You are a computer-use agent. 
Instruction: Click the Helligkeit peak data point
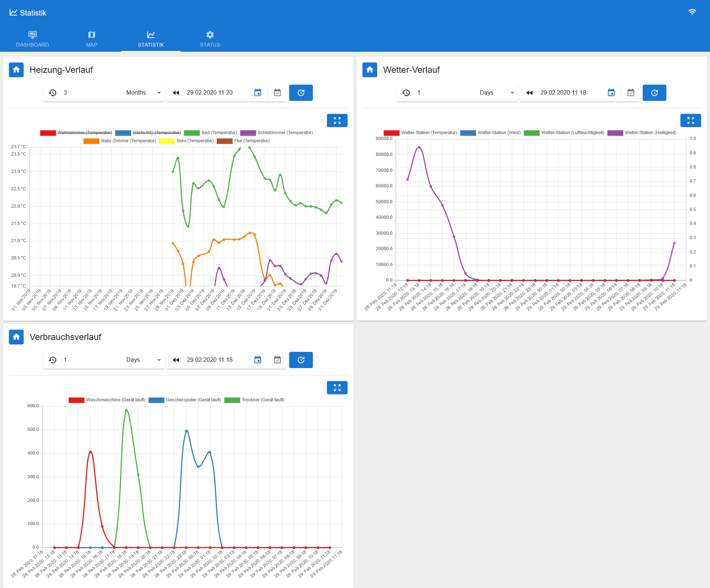419,147
